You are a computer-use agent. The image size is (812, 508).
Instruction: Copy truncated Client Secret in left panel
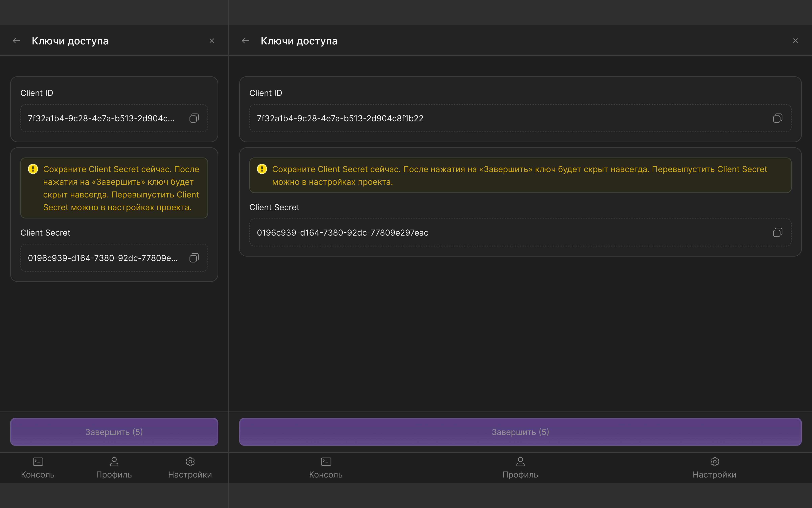[x=194, y=258]
